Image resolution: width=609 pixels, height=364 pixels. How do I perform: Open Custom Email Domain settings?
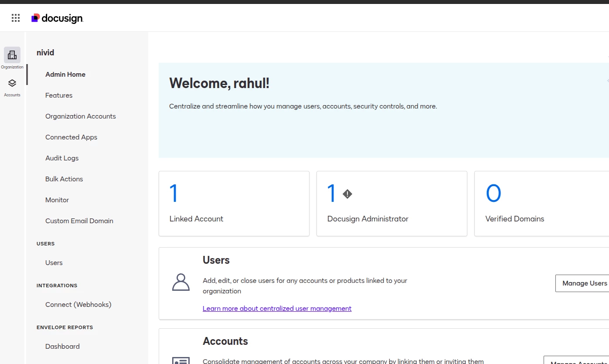pyautogui.click(x=79, y=221)
